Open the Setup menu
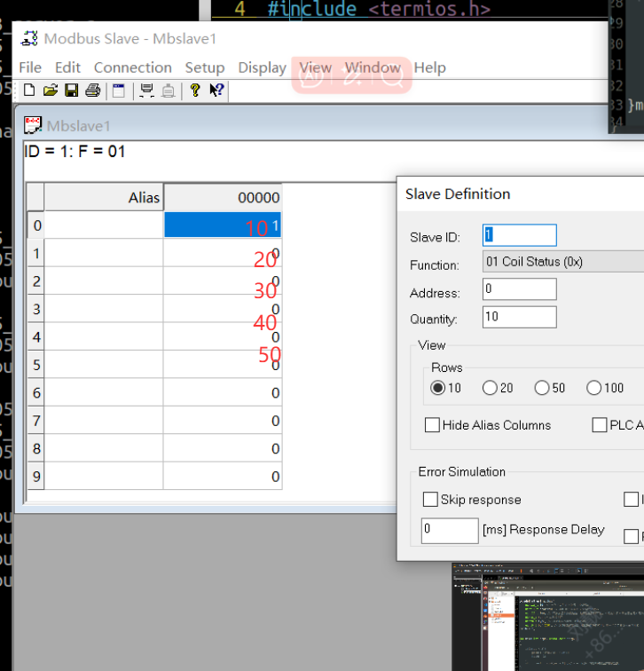 205,67
